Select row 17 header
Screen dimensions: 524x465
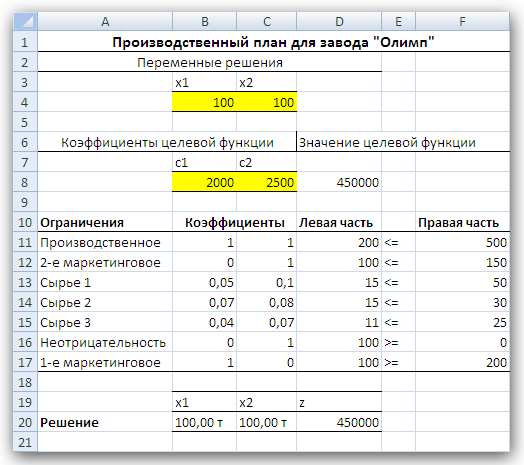pos(25,362)
